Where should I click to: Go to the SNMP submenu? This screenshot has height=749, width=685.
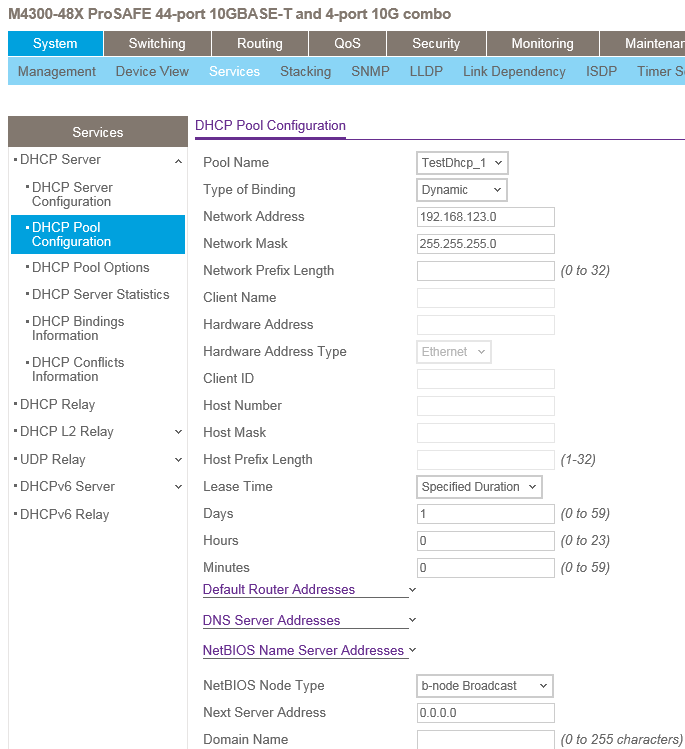tap(370, 72)
